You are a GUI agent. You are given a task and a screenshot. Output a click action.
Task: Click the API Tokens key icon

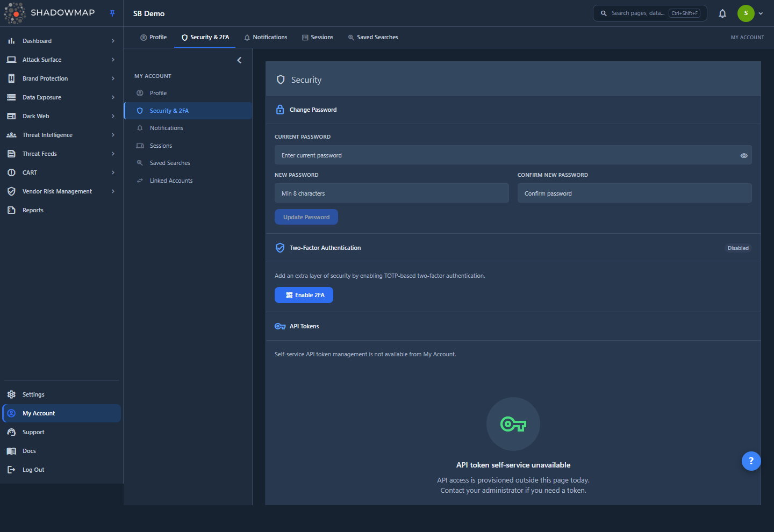point(280,326)
